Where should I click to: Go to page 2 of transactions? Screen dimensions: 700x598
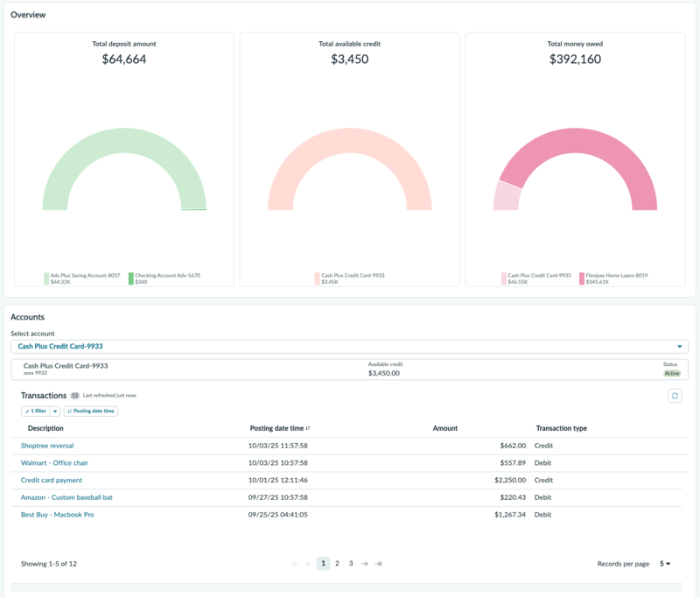337,564
